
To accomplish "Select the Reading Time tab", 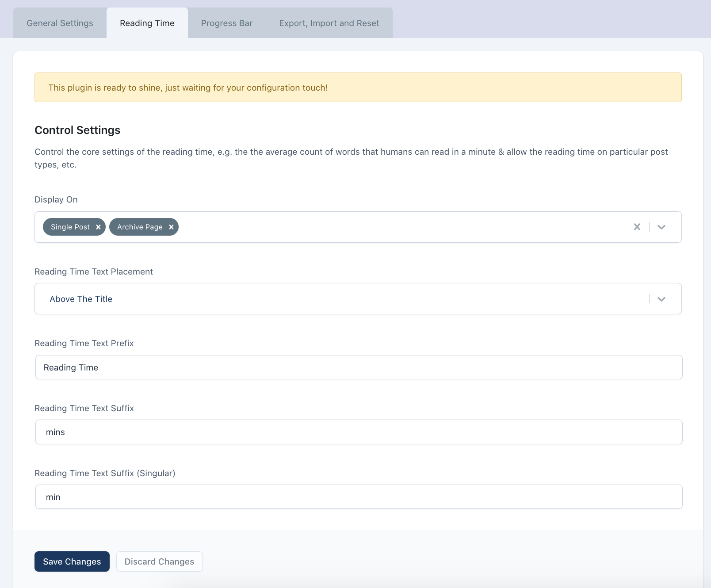I will coord(147,23).
